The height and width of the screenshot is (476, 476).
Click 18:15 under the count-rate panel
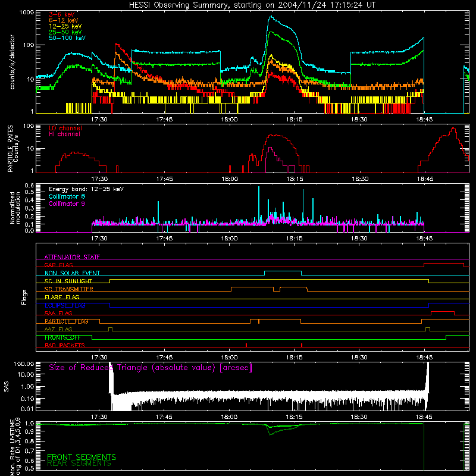pos(294,120)
